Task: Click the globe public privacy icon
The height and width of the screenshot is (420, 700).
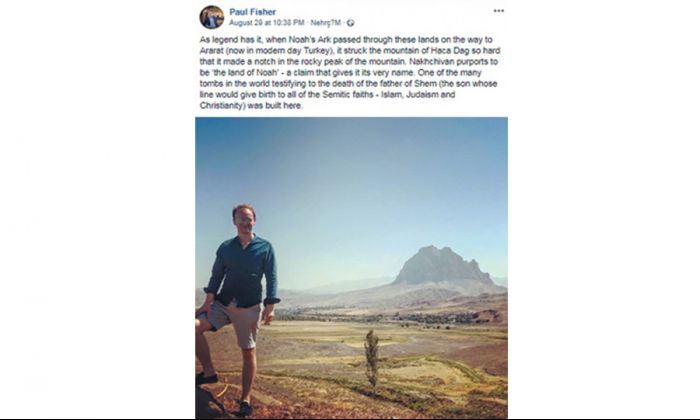Action: pos(350,23)
